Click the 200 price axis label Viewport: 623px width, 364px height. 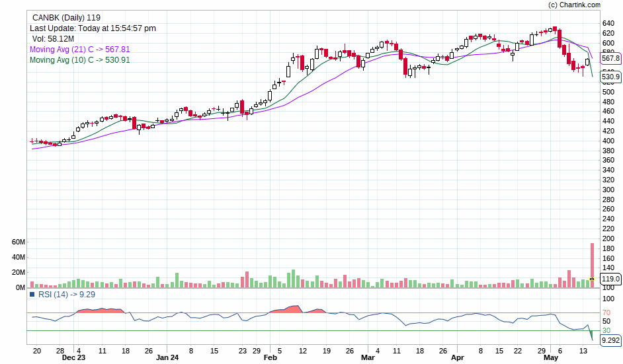(x=608, y=238)
